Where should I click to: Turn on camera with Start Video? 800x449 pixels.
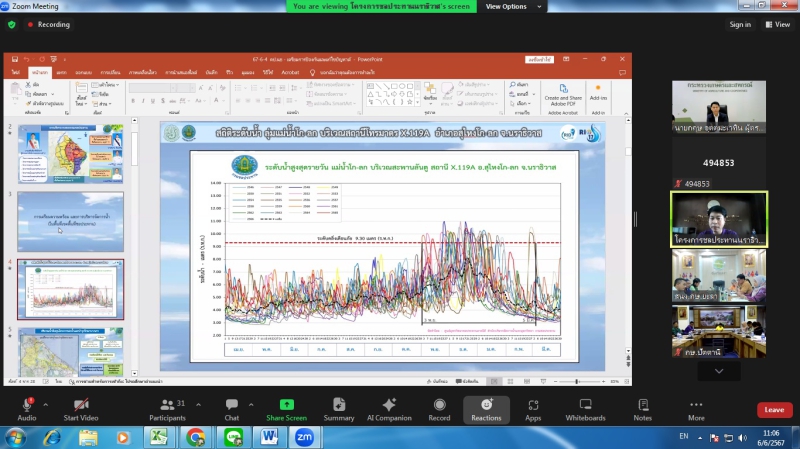point(79,406)
